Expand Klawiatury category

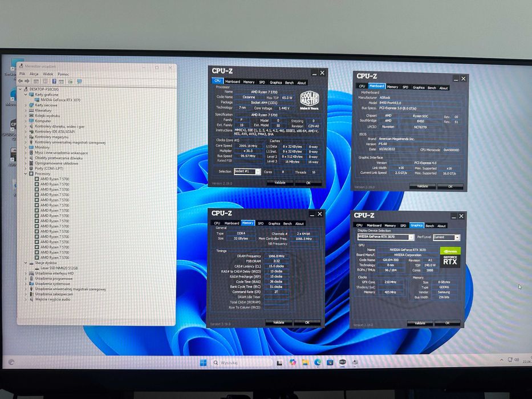[x=26, y=110]
